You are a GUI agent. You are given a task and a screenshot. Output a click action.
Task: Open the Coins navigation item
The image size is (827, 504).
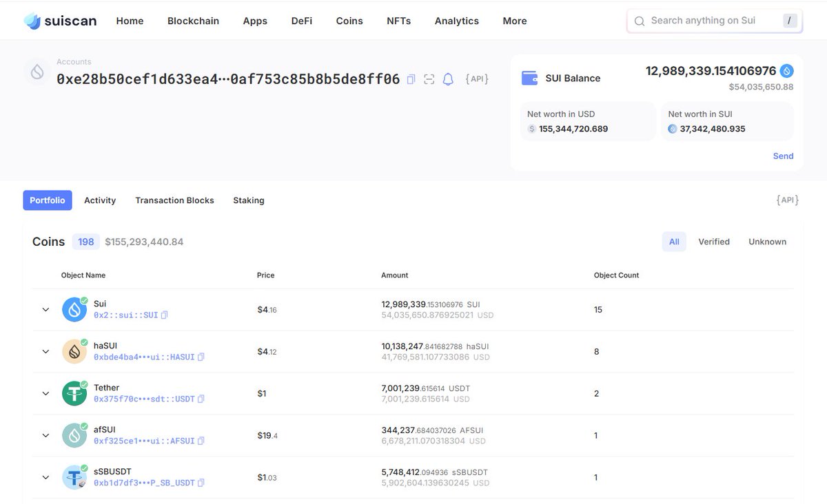coord(349,21)
